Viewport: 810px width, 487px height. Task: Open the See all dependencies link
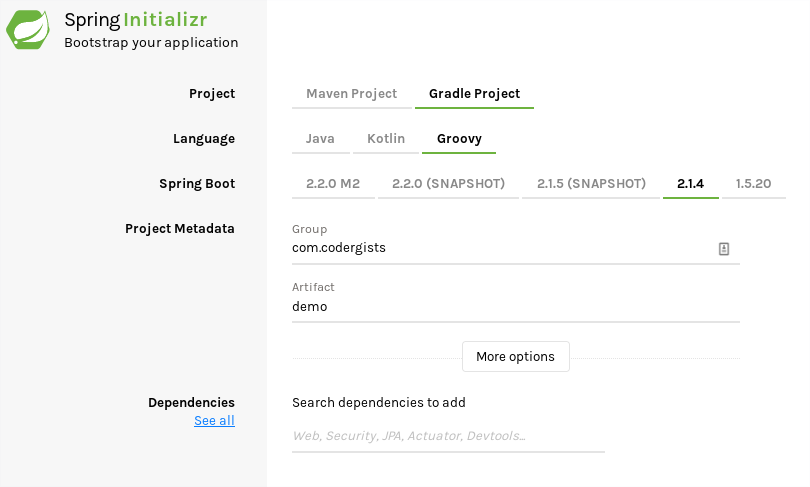pyautogui.click(x=214, y=421)
